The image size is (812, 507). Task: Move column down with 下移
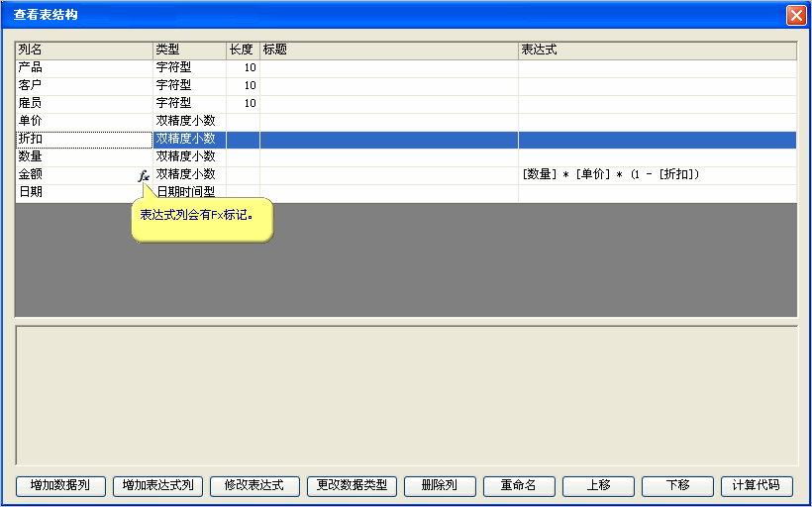(x=677, y=485)
